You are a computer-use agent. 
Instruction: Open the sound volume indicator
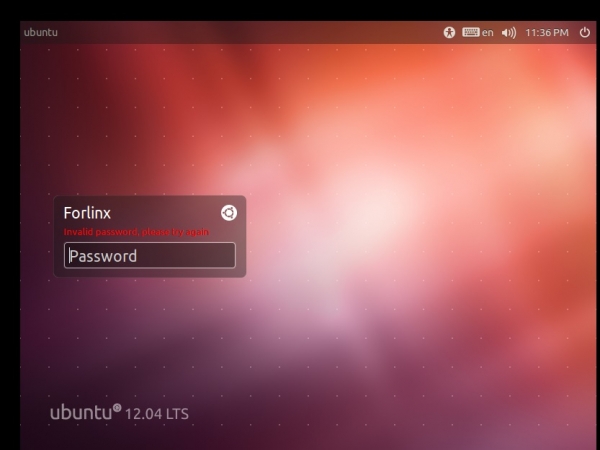[508, 32]
